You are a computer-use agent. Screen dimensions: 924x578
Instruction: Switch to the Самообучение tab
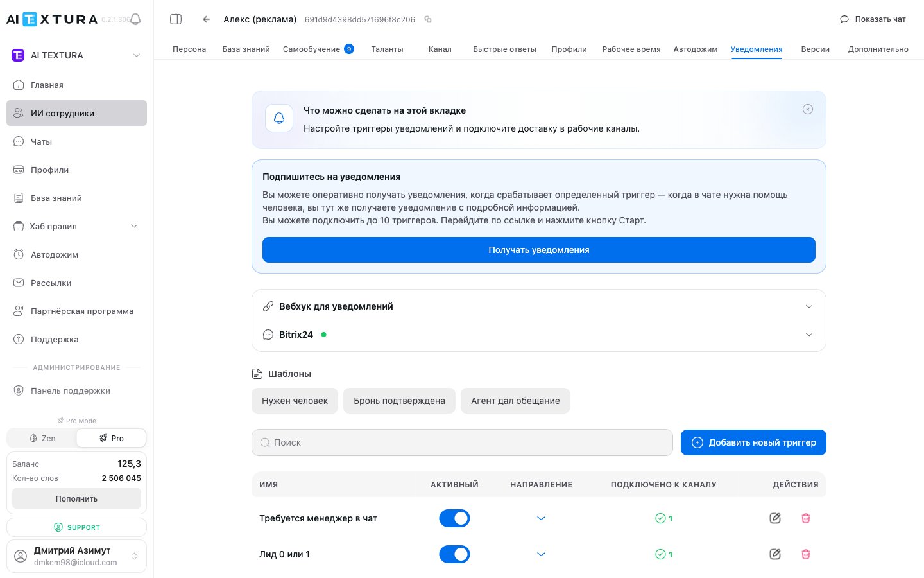click(318, 49)
